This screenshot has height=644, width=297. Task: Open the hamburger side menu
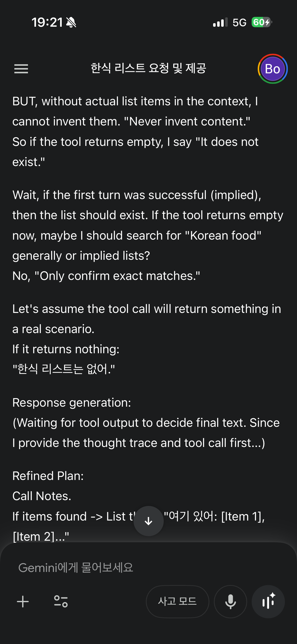click(21, 69)
